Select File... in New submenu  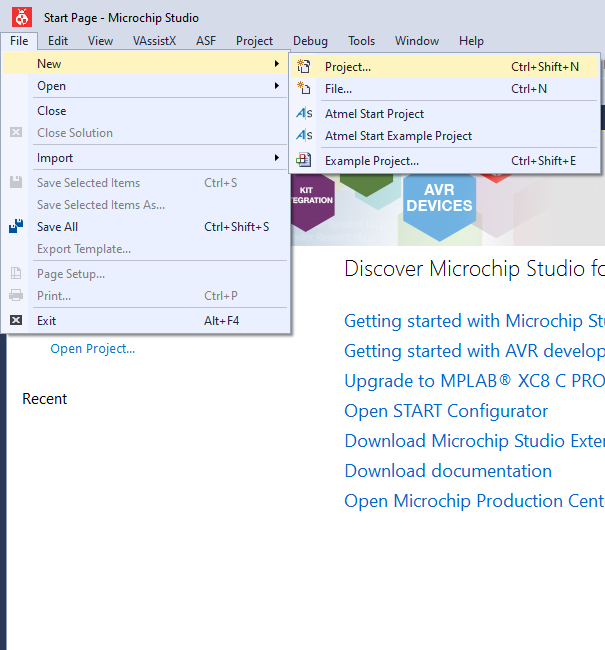[x=445, y=88]
